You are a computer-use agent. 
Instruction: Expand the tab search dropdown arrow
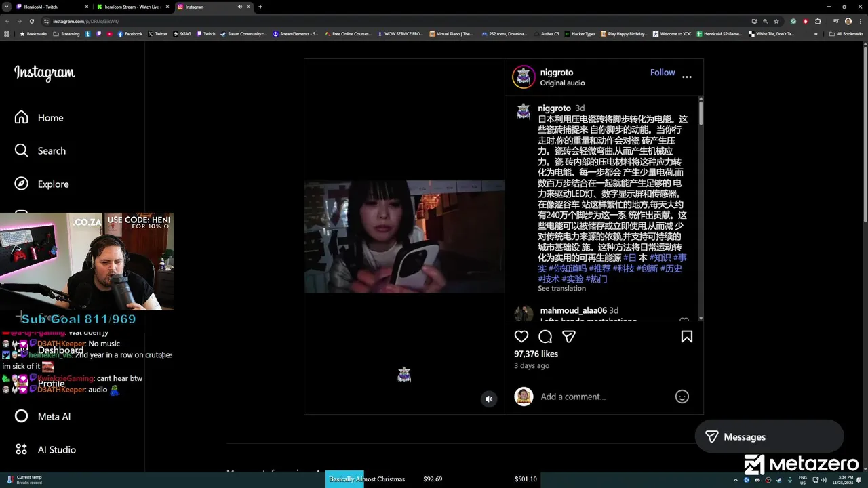click(x=5, y=7)
